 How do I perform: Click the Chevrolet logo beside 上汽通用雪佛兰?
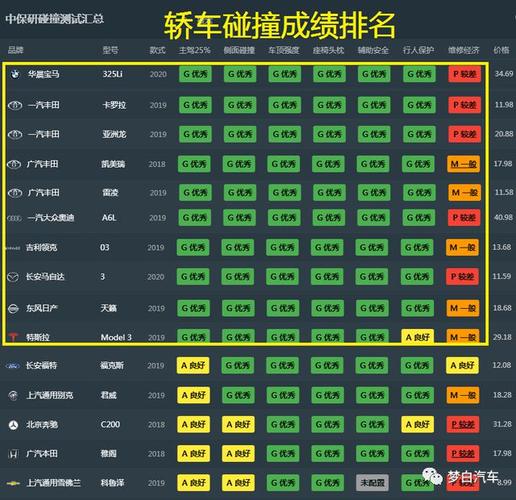pyautogui.click(x=13, y=483)
